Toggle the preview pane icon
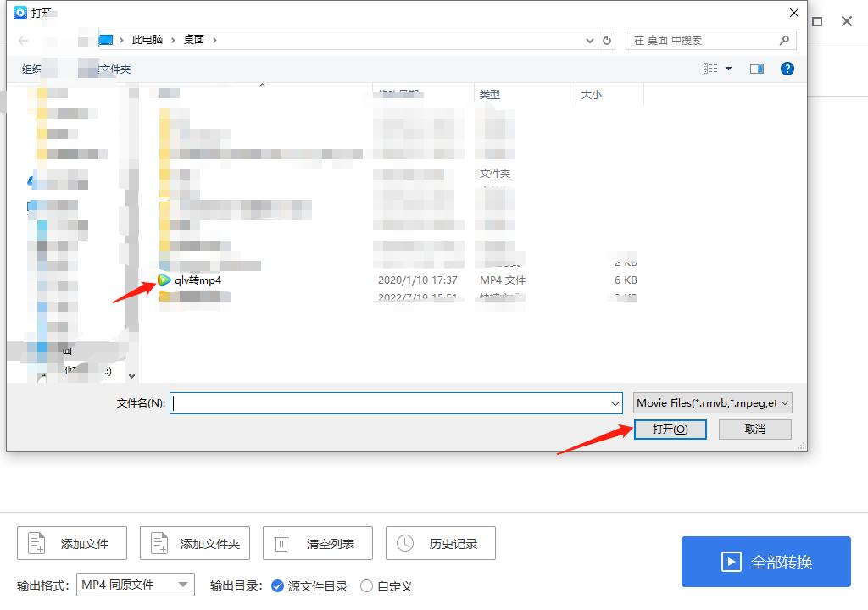This screenshot has height=610, width=868. pos(756,69)
